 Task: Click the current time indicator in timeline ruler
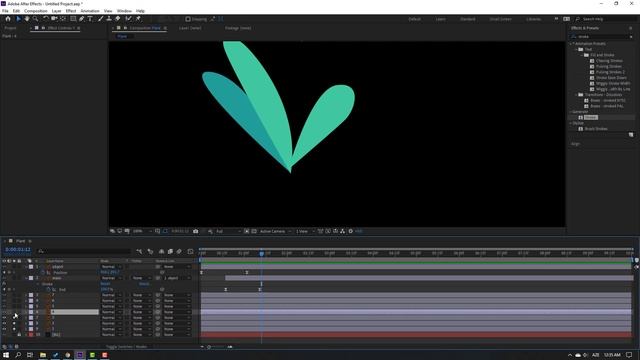(262, 253)
